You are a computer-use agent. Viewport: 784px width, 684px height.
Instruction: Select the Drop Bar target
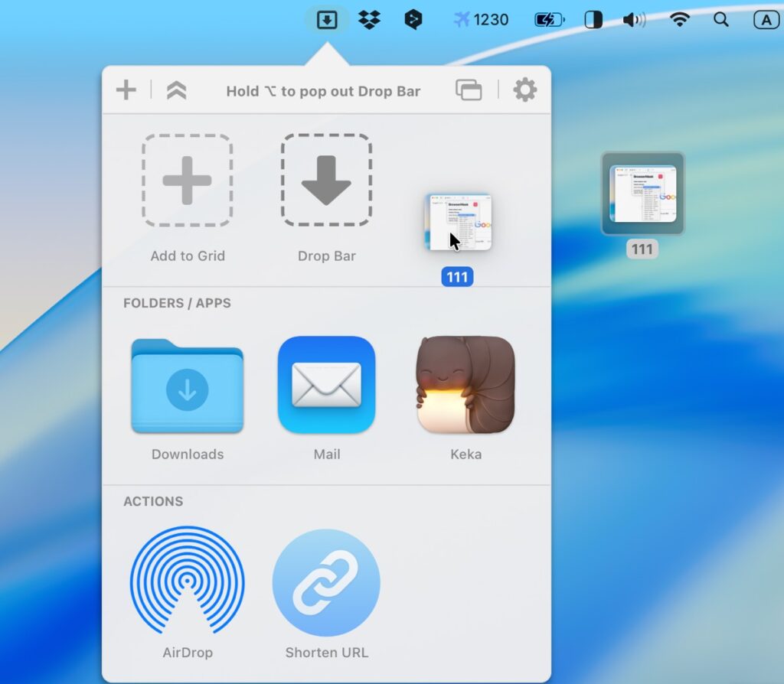[x=326, y=181]
